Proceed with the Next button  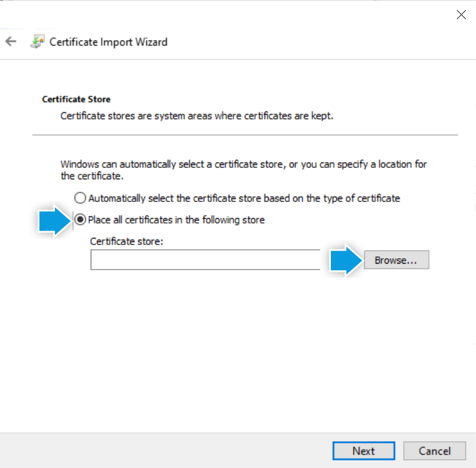[x=364, y=451]
